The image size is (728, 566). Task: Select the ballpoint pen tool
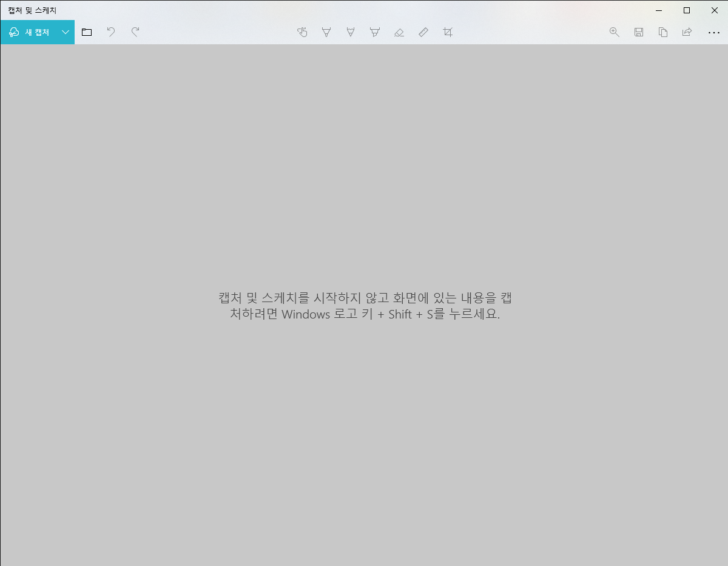pyautogui.click(x=326, y=32)
